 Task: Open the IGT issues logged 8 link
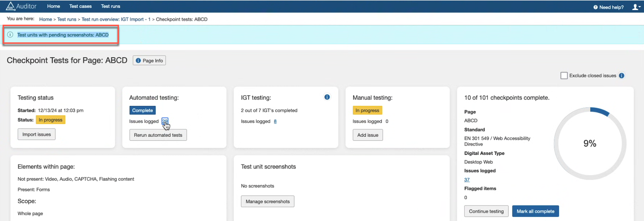click(275, 122)
